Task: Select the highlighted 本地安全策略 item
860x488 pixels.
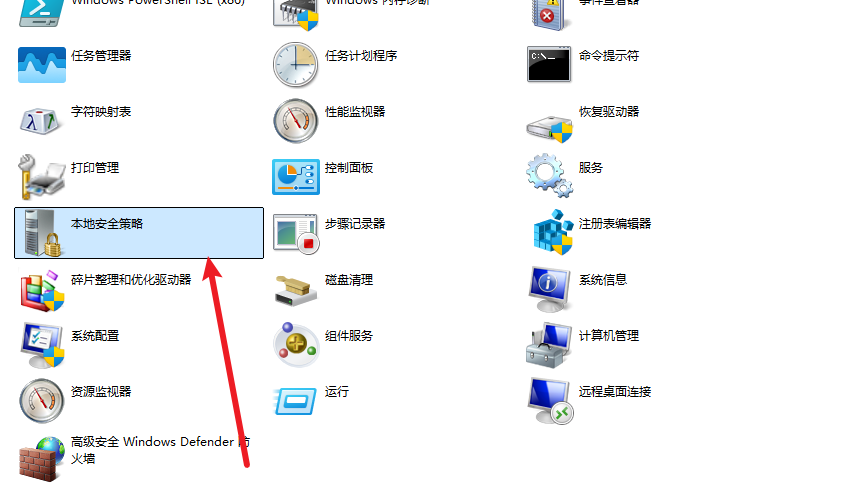Action: [139, 233]
